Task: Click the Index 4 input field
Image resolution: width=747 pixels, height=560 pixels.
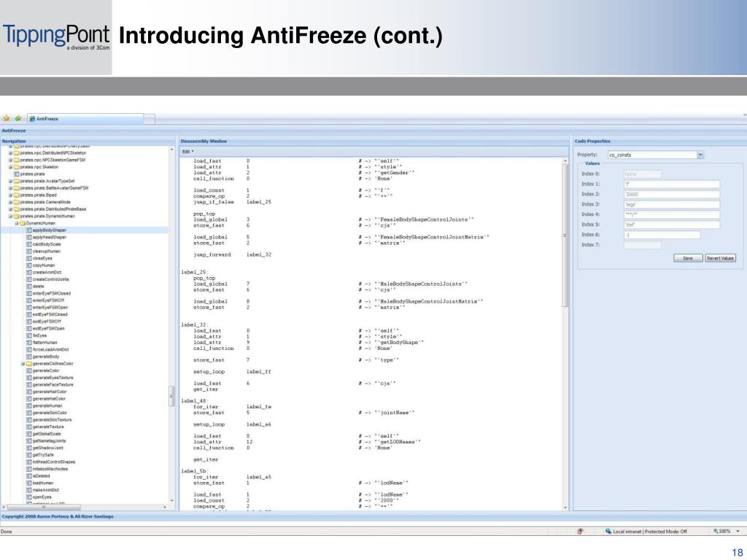Action: click(672, 214)
